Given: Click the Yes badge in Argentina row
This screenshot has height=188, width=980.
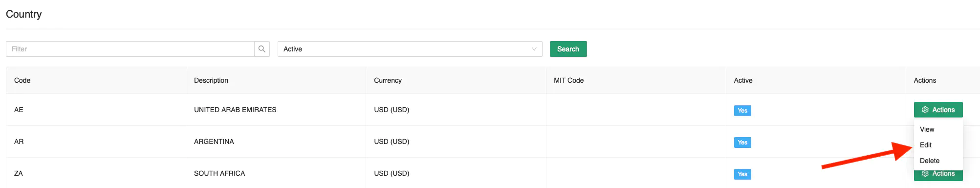Looking at the screenshot, I should click(742, 142).
